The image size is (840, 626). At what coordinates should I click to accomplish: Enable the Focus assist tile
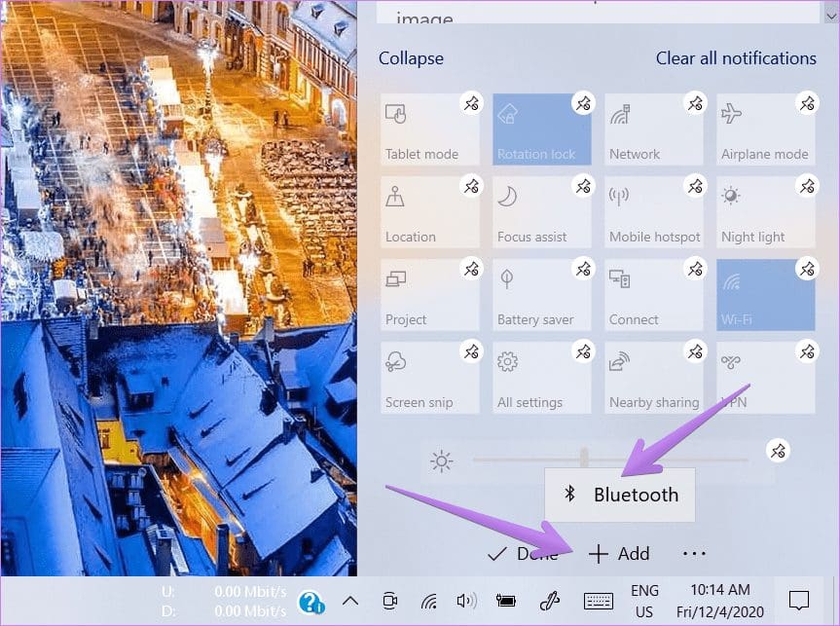(541, 212)
